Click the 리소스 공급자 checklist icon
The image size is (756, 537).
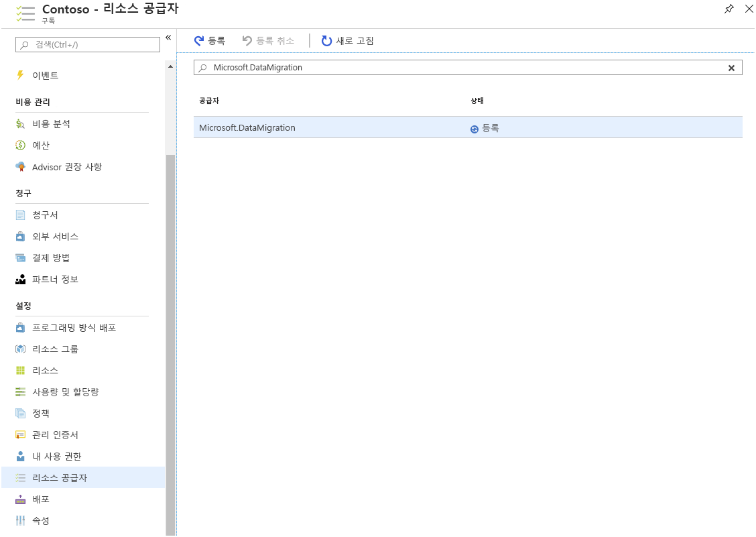click(x=20, y=477)
